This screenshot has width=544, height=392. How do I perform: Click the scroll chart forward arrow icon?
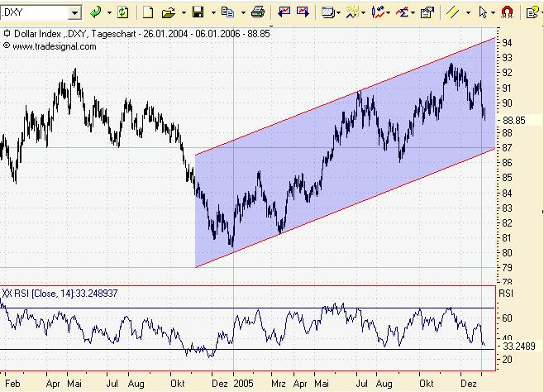(x=303, y=13)
